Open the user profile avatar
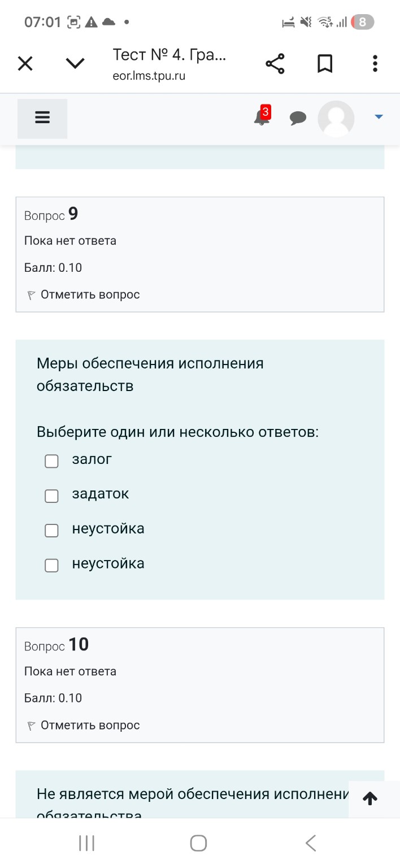The image size is (400, 868). click(x=336, y=118)
